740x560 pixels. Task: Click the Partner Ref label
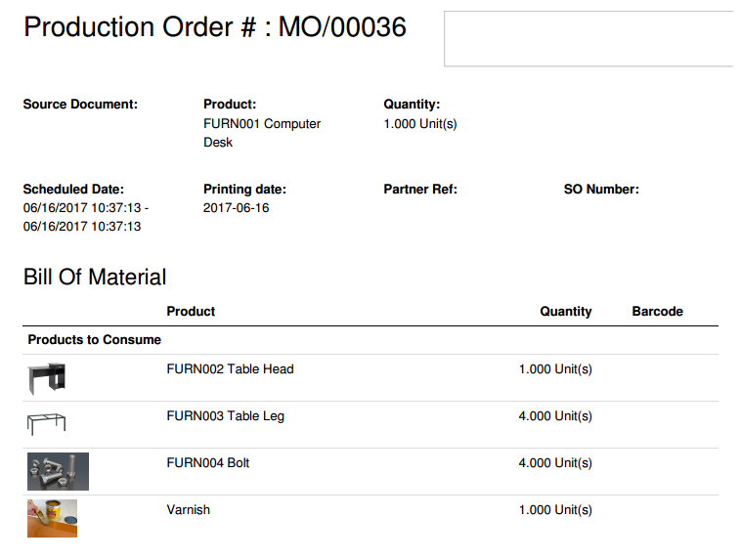[420, 190]
